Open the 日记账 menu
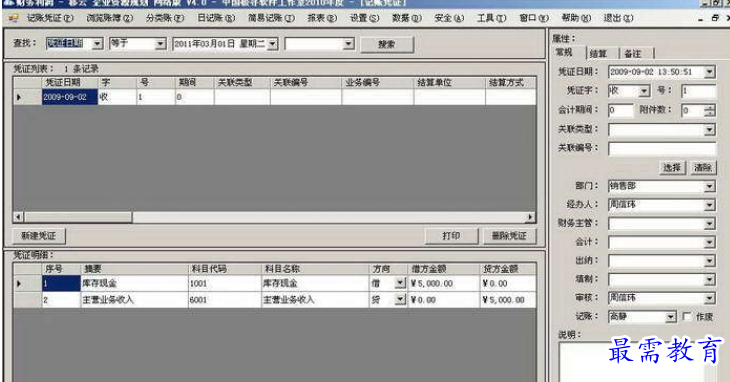Viewport: 730px width, 382px height. [216, 18]
